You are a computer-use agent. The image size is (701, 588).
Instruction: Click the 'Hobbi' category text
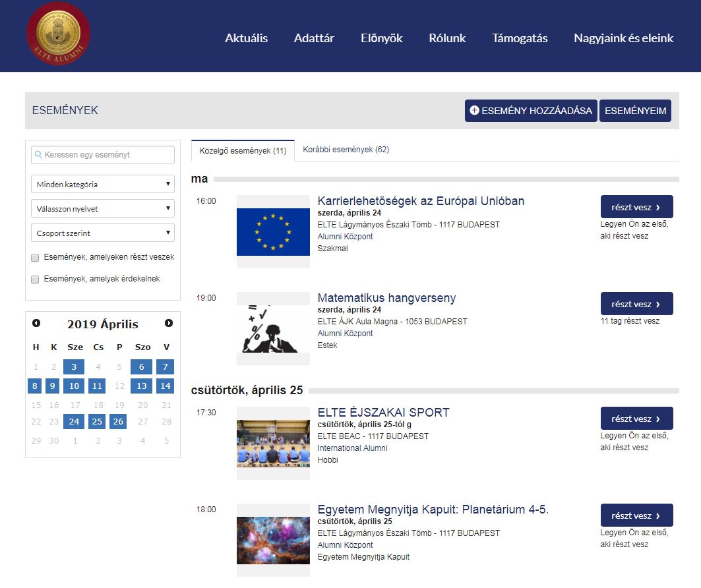[328, 459]
